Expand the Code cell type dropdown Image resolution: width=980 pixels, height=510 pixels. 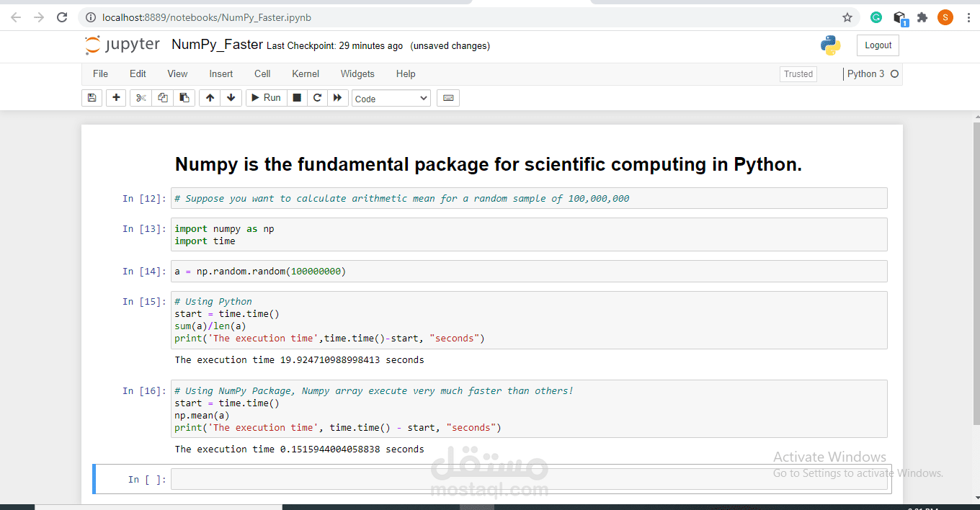tap(391, 99)
